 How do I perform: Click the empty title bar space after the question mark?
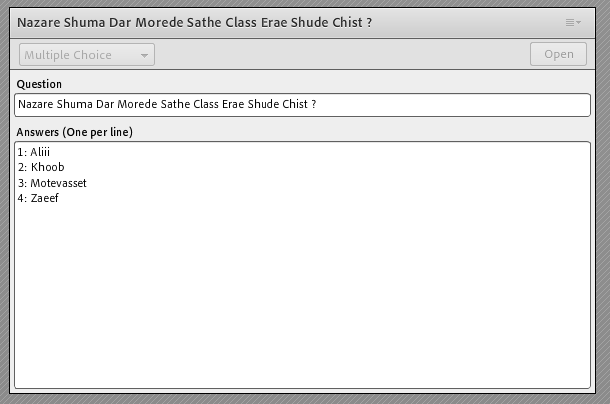pyautogui.click(x=460, y=22)
